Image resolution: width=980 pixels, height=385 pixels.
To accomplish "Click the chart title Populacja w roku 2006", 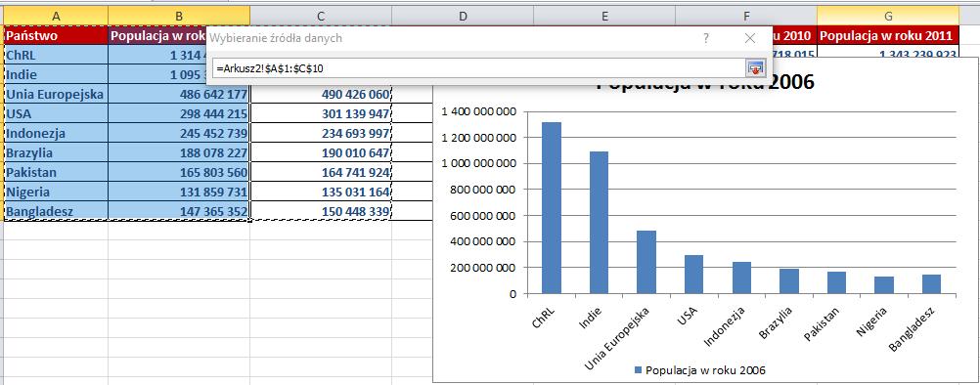I will coord(705,83).
